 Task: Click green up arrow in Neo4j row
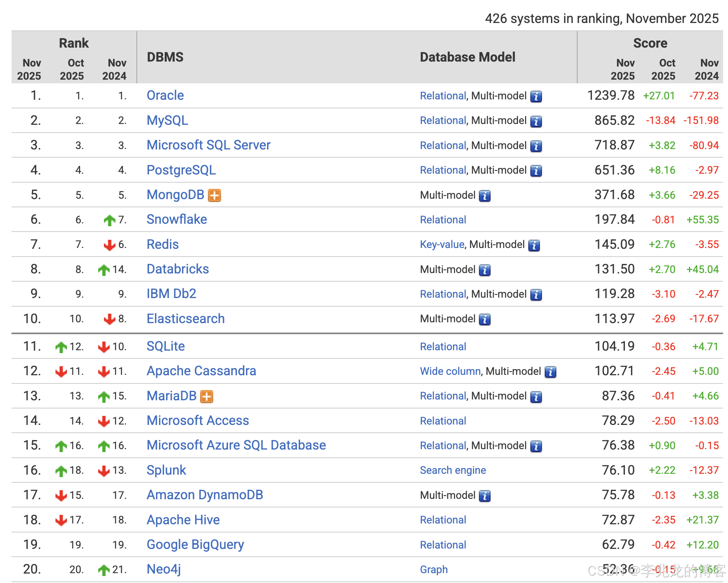[104, 570]
